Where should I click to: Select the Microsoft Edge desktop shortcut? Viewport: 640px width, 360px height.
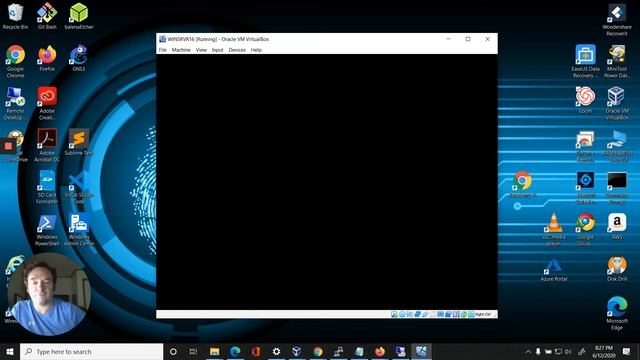[617, 313]
